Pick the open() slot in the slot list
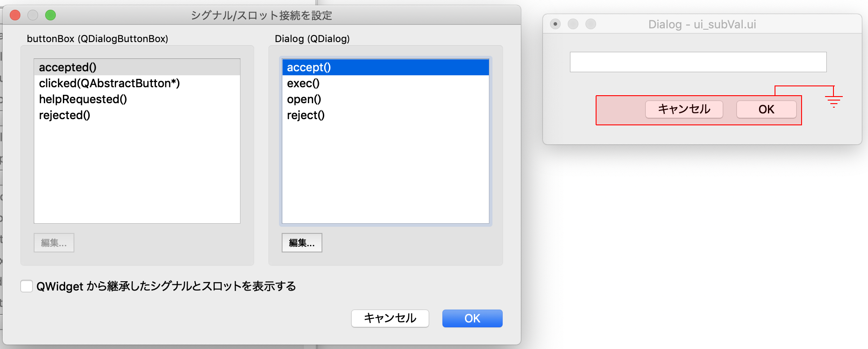868x349 pixels. click(304, 99)
